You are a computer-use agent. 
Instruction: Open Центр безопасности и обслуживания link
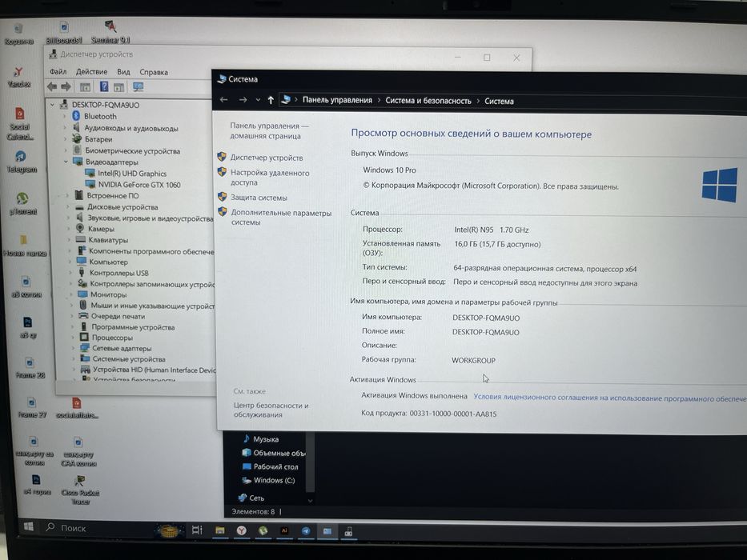(271, 410)
